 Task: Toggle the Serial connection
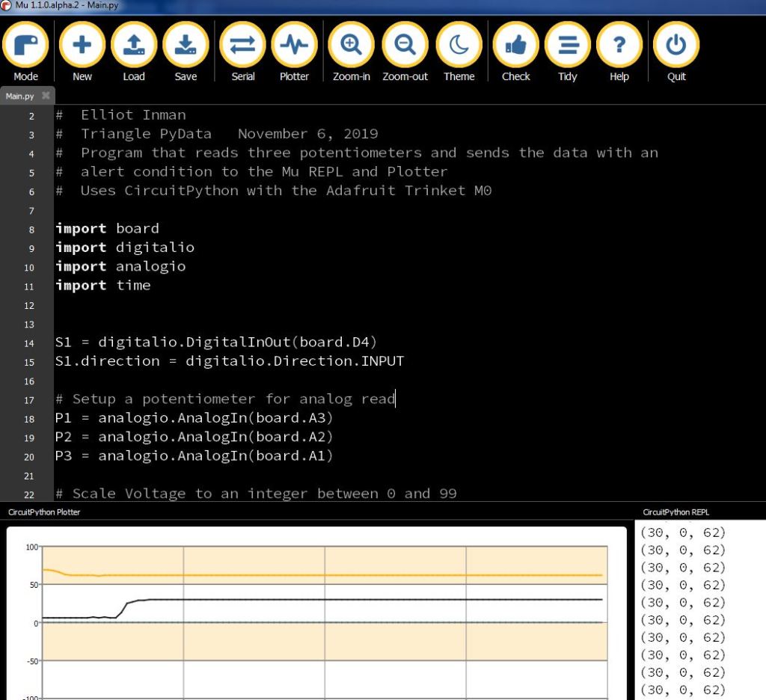[x=242, y=46]
